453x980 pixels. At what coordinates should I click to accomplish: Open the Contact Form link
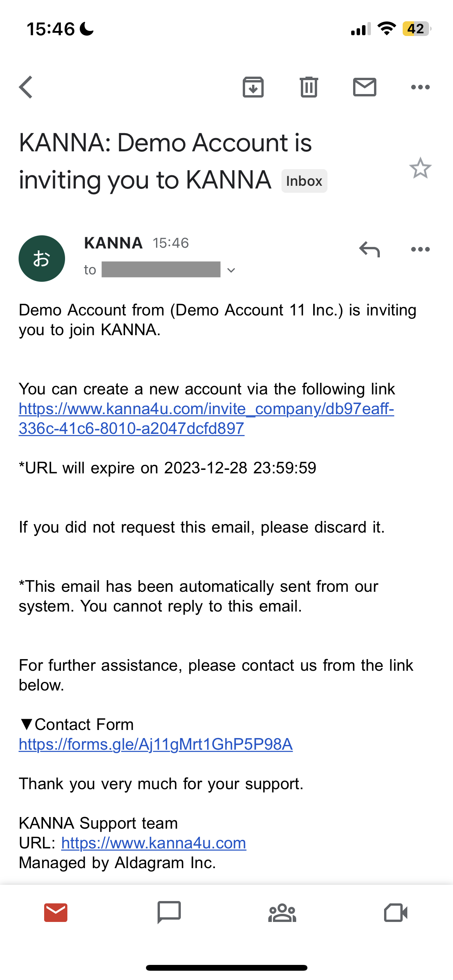click(155, 744)
